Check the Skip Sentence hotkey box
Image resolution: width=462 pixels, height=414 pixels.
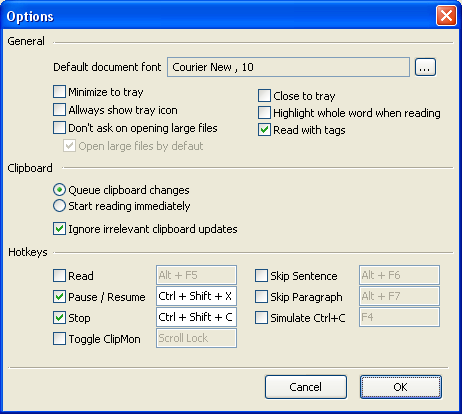(x=261, y=276)
